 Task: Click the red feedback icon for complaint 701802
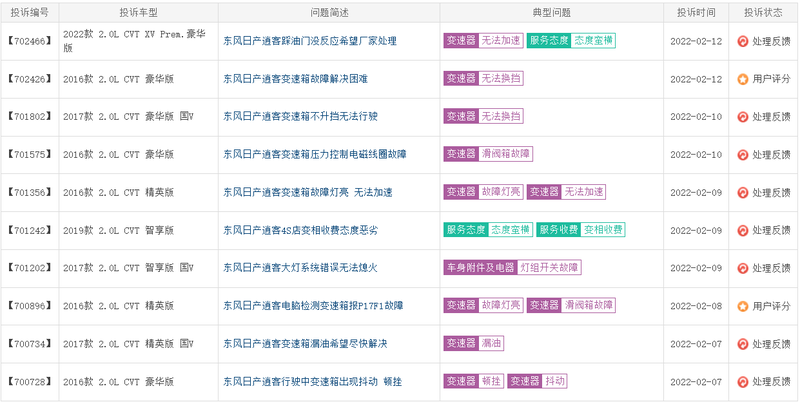743,117
